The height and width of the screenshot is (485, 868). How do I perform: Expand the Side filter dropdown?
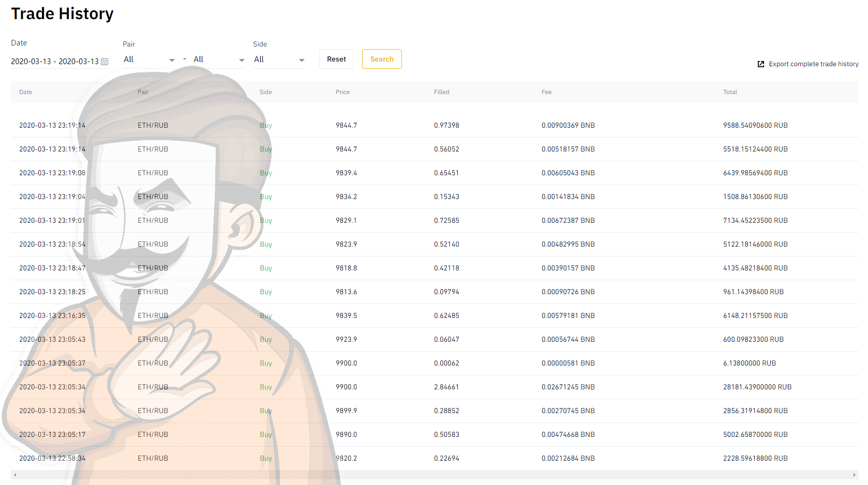point(279,60)
